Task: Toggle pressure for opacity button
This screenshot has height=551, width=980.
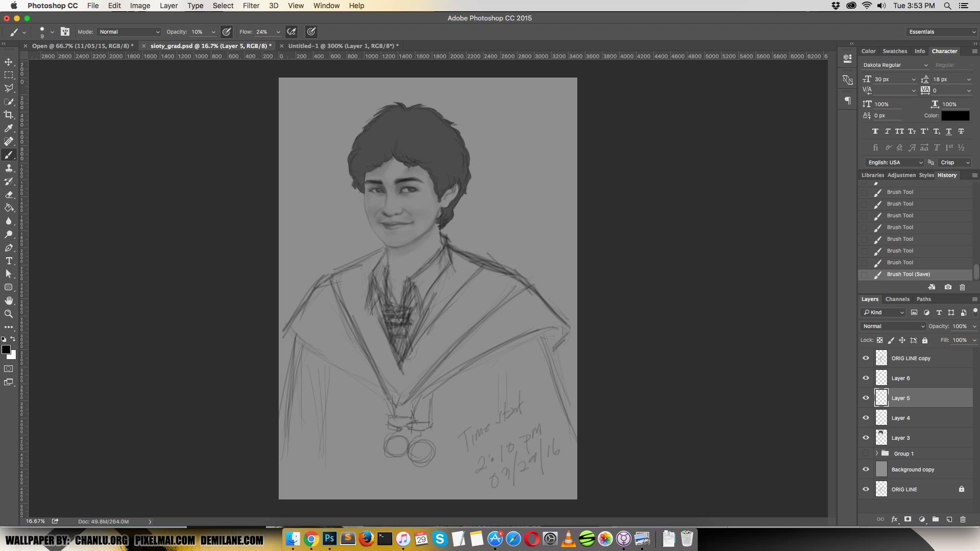Action: 227,32
